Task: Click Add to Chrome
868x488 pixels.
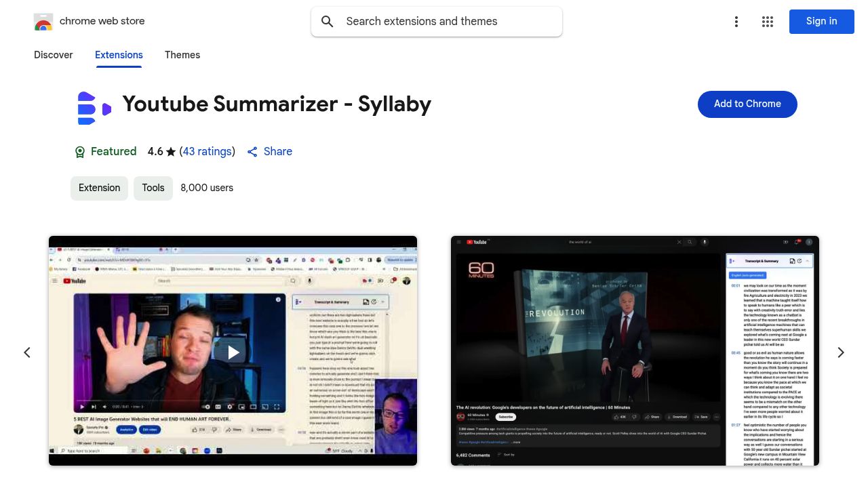Action: point(747,104)
